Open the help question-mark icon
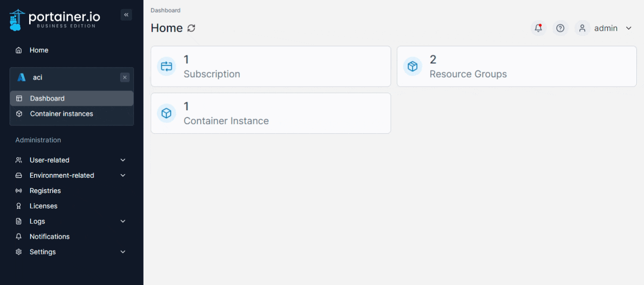 (560, 28)
